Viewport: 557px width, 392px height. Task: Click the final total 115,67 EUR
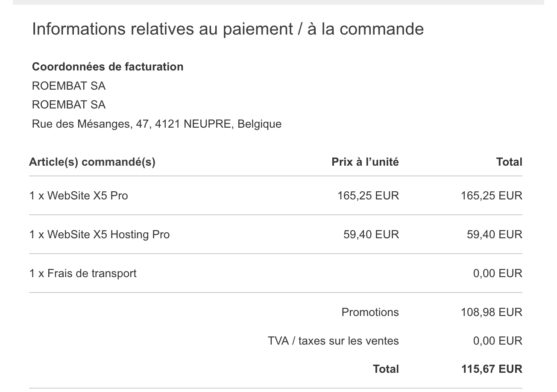click(x=492, y=369)
